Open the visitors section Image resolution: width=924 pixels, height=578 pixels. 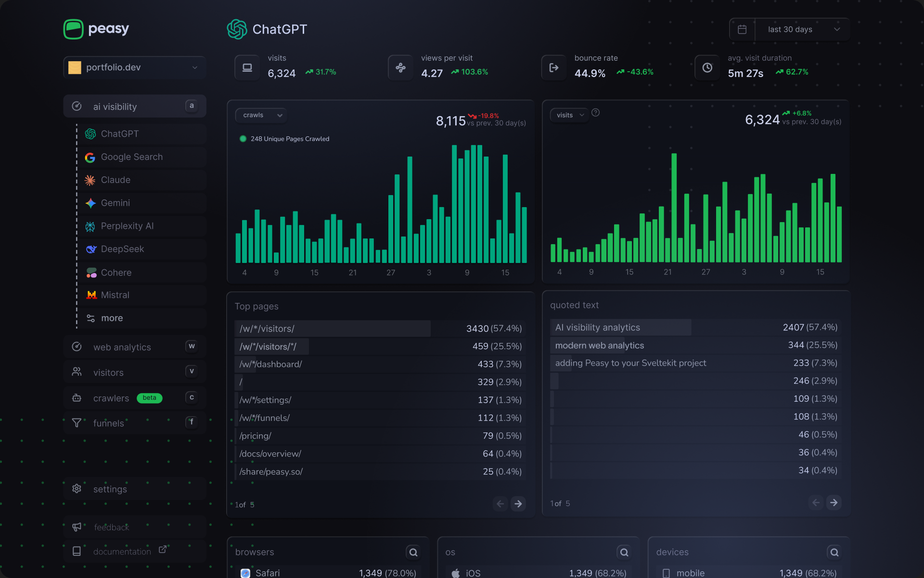(108, 372)
